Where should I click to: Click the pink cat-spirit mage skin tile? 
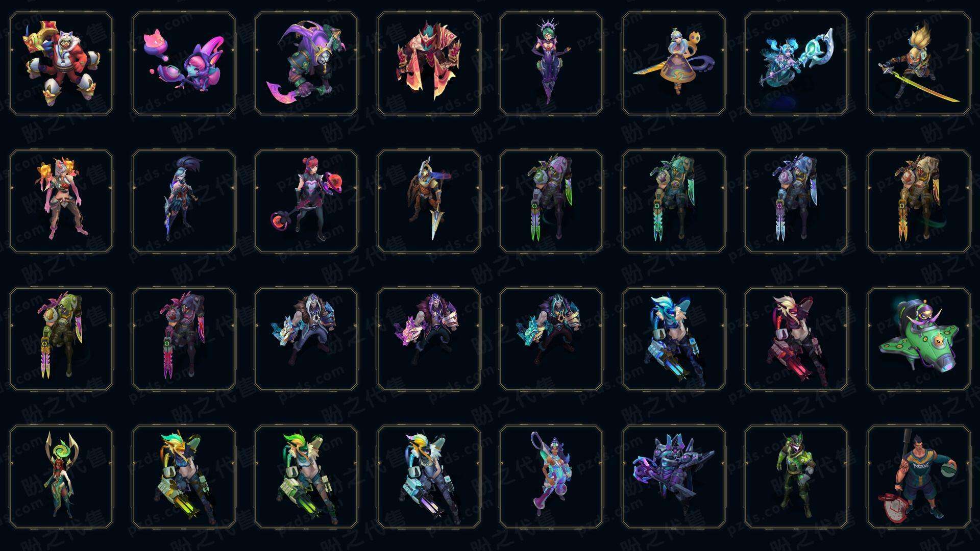coord(184,63)
